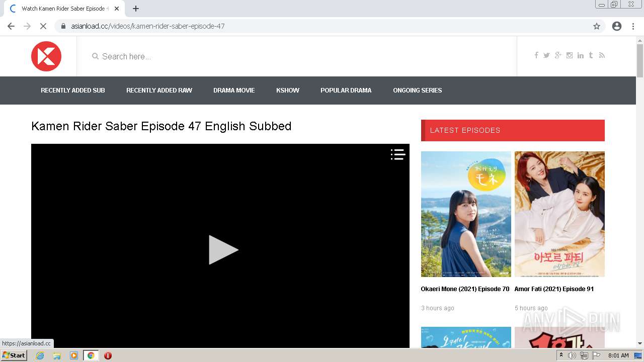Viewport: 644px width, 362px height.
Task: Open the volume control in tray
Action: [x=572, y=355]
